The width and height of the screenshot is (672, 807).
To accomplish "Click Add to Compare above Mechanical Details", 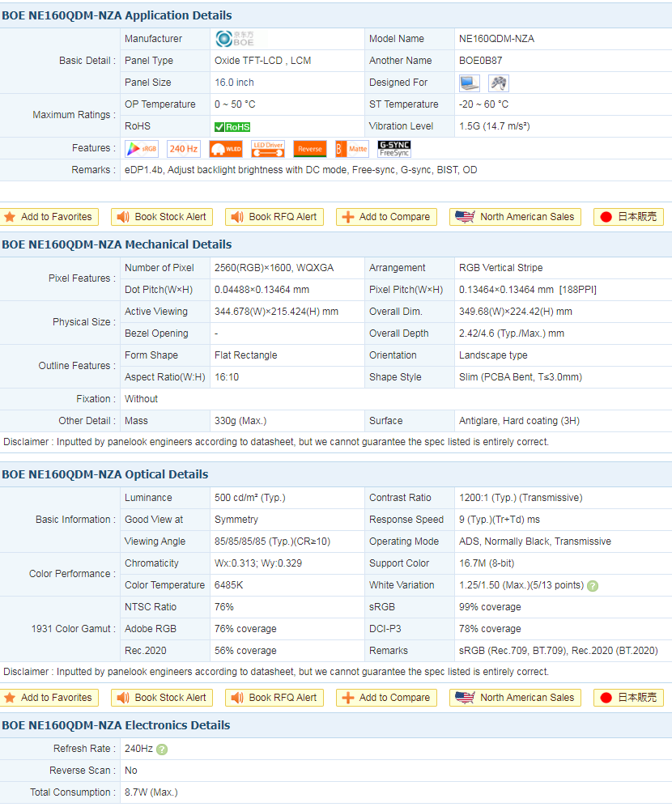I will coord(386,217).
